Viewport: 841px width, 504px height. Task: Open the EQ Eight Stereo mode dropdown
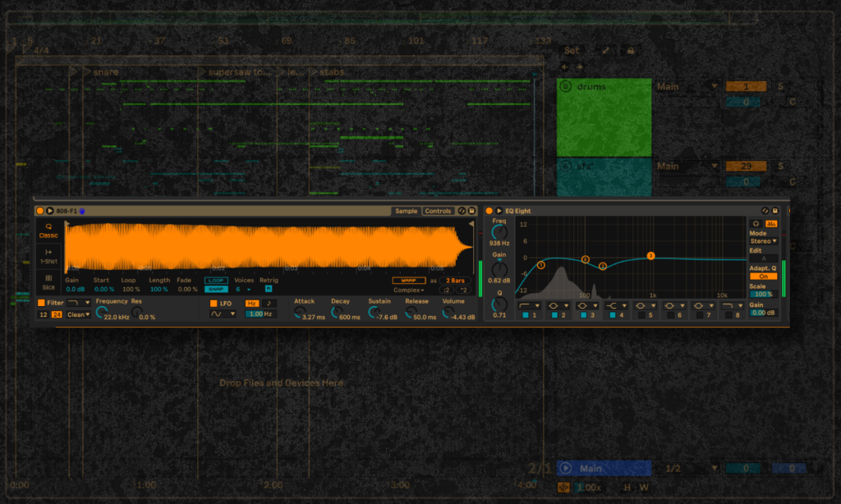click(x=763, y=241)
